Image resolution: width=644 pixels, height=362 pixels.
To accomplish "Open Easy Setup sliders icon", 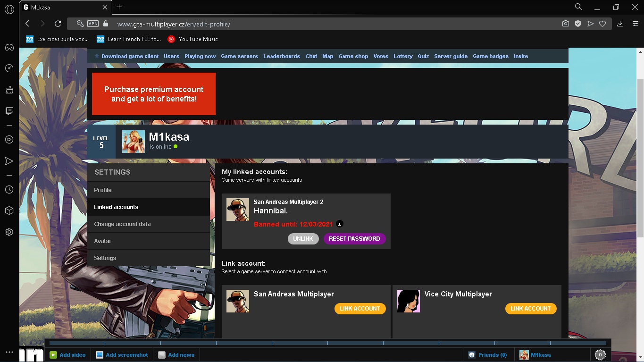I will point(636,24).
